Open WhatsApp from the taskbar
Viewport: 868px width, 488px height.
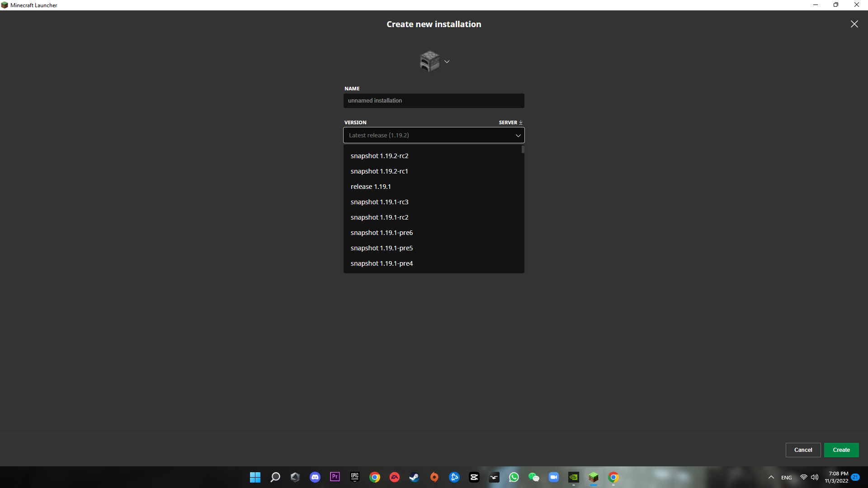click(514, 477)
